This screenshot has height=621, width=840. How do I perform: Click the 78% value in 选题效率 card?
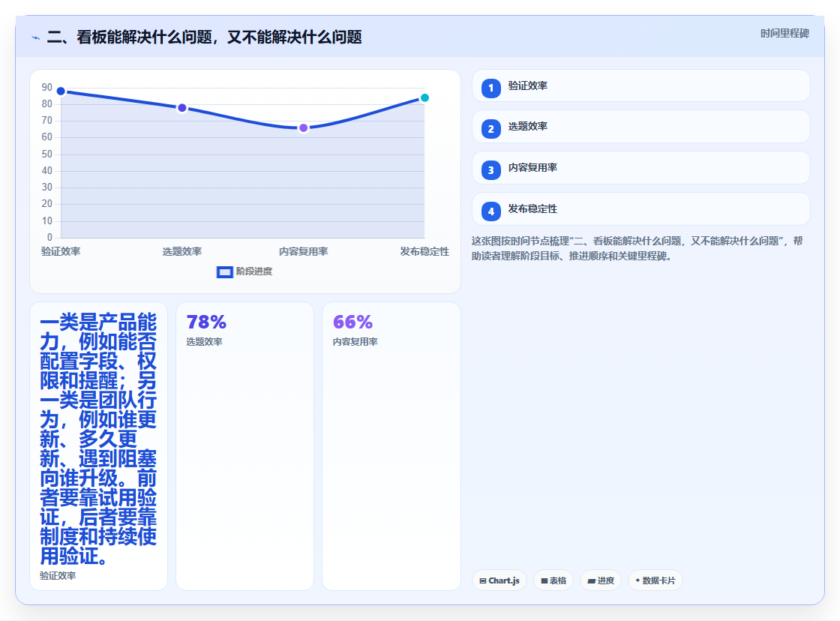[206, 322]
